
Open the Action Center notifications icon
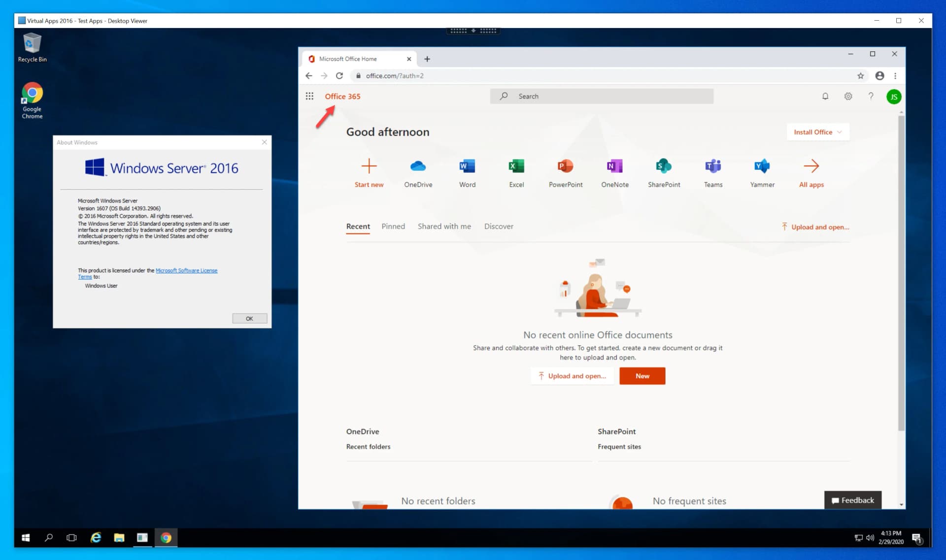(916, 538)
